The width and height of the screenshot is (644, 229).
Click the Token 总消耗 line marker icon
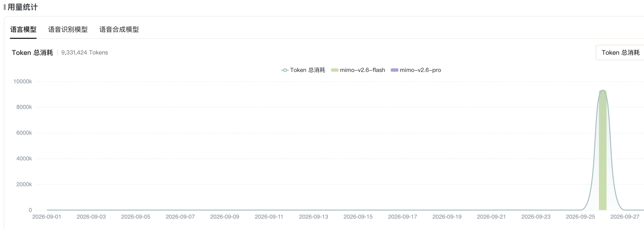[x=285, y=70]
